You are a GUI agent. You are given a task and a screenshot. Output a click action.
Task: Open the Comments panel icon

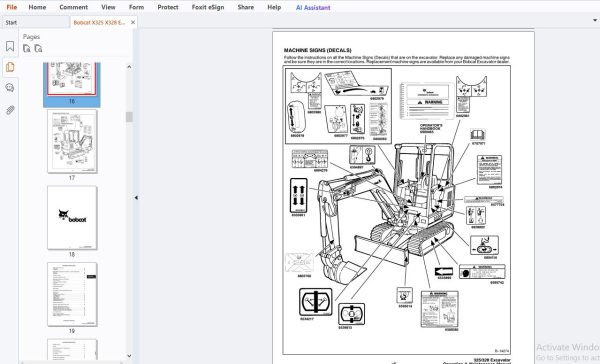pyautogui.click(x=10, y=88)
